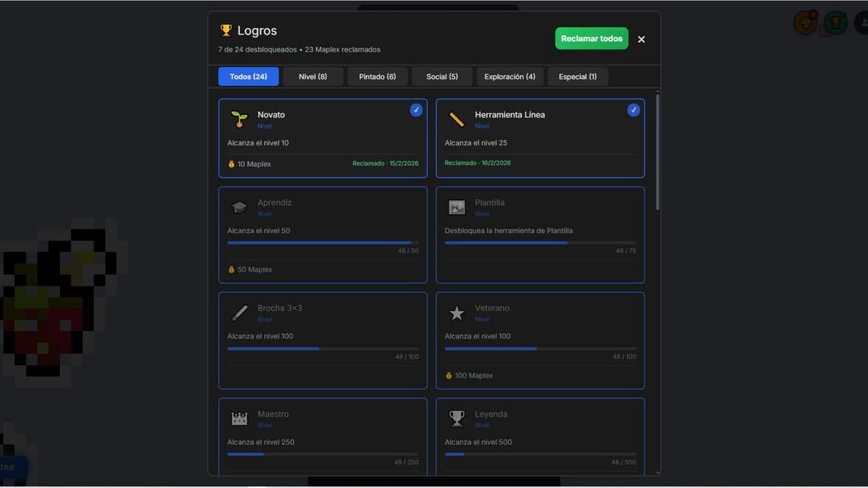Click the trophy icon beside the Logros title
Viewport: 868px width, 488px height.
(226, 30)
